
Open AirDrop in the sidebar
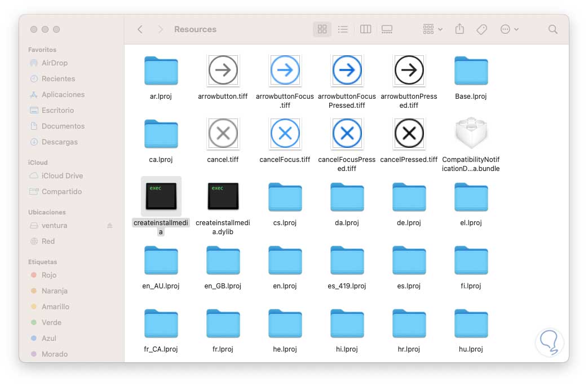pos(54,63)
